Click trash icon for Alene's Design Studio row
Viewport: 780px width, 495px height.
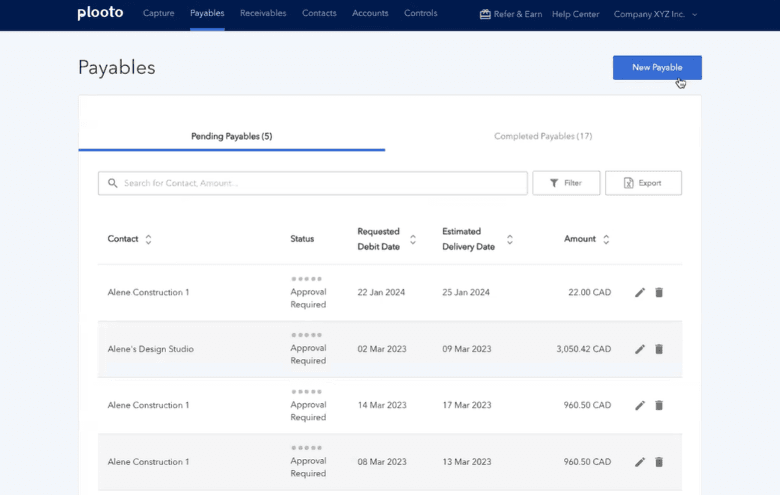659,349
